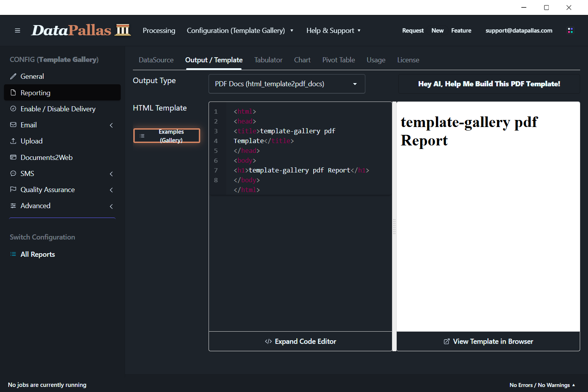The image size is (588, 392).
Task: Open the Processing menu
Action: [x=159, y=31]
